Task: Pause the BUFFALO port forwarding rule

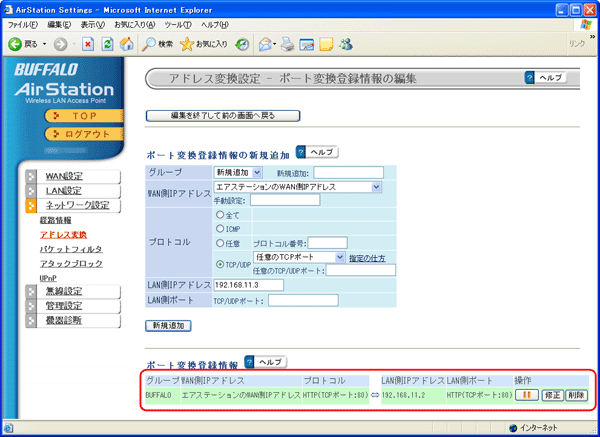Action: pyautogui.click(x=526, y=395)
